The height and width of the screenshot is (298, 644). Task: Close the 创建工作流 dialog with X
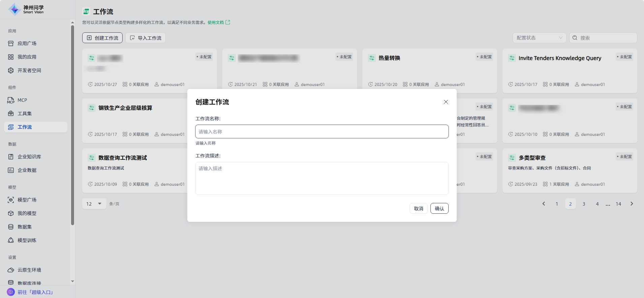pos(446,102)
